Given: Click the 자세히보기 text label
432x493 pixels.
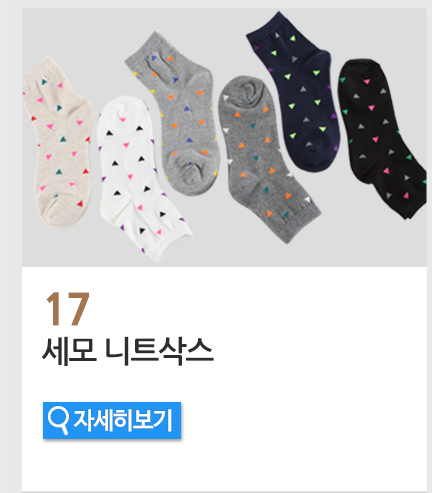Looking at the screenshot, I should [123, 421].
